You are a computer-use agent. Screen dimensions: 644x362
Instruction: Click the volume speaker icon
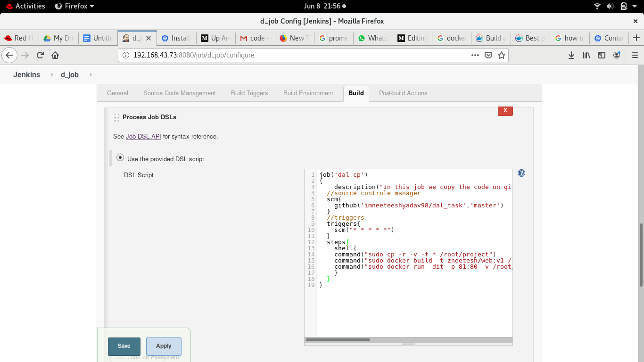[x=610, y=6]
